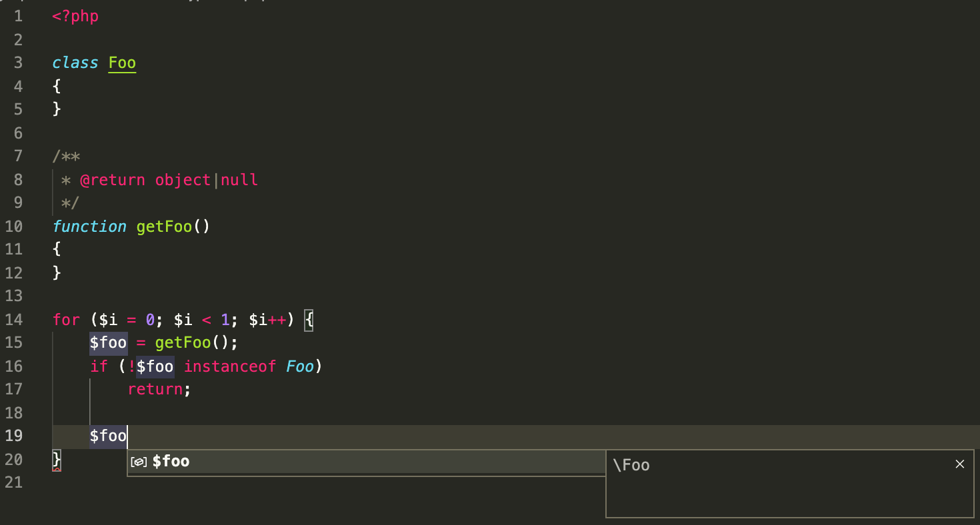Click the \Foo label in documentation popup

point(632,465)
